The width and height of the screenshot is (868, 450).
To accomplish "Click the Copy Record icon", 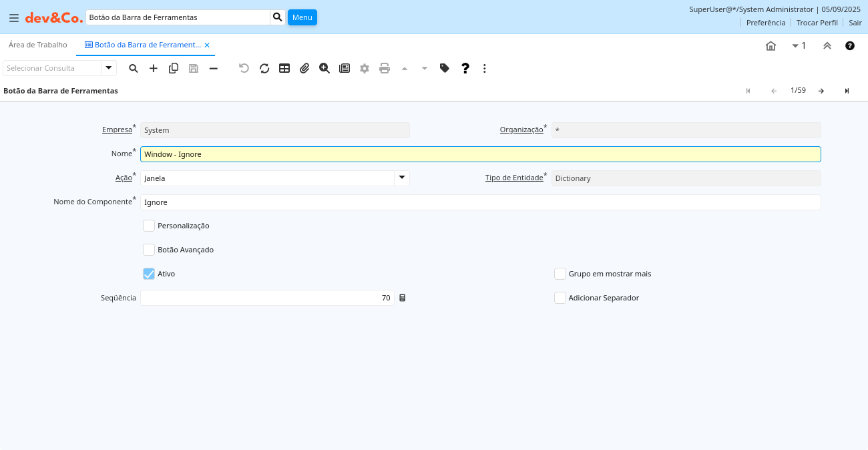I will [x=174, y=68].
